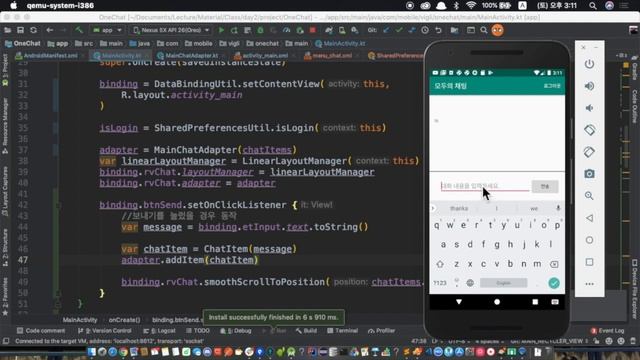Take emulator screenshot with camera icon
This screenshot has height=360, width=640.
(x=589, y=174)
